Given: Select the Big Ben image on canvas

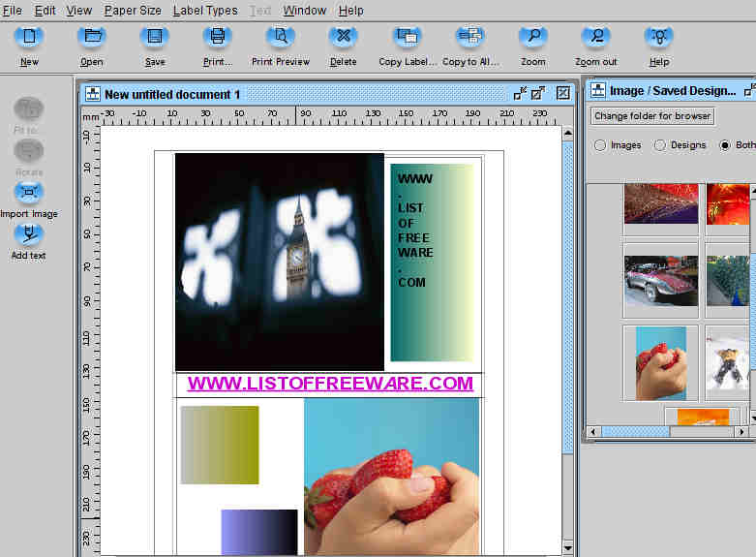Looking at the screenshot, I should point(280,263).
